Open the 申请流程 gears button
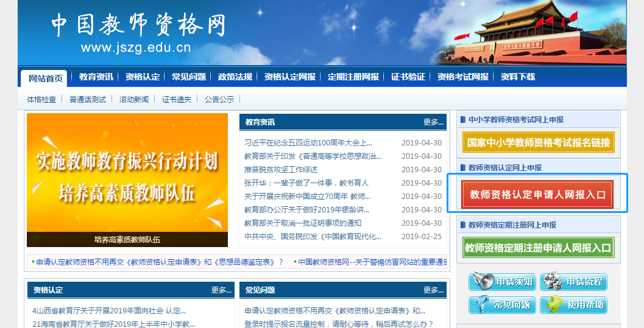 (573, 282)
